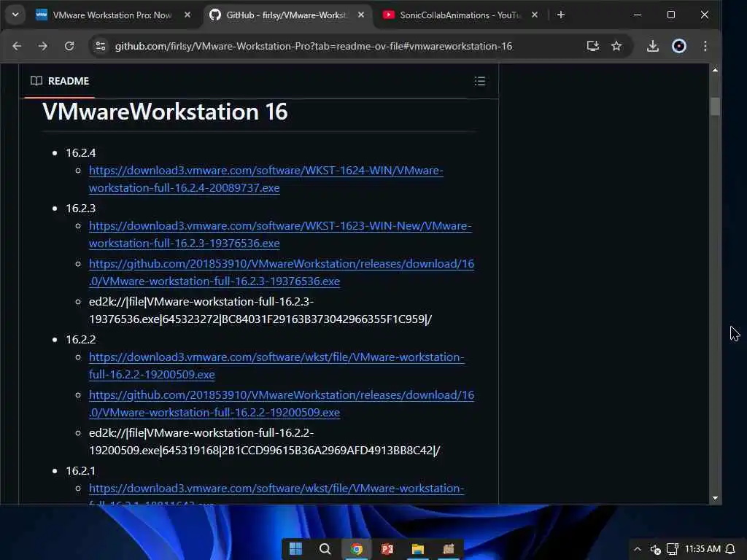This screenshot has height=560, width=747.
Task: Open the network tray icon
Action: click(x=672, y=549)
